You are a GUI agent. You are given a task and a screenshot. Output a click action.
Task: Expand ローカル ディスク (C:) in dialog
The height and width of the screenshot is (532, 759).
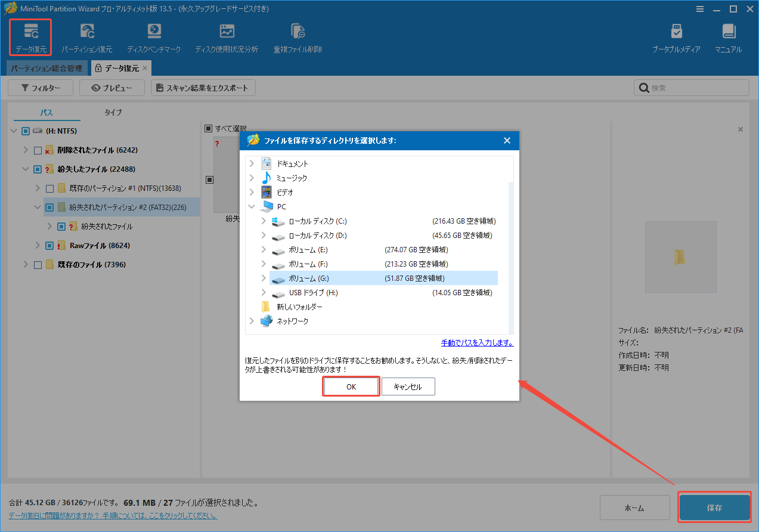pyautogui.click(x=262, y=221)
